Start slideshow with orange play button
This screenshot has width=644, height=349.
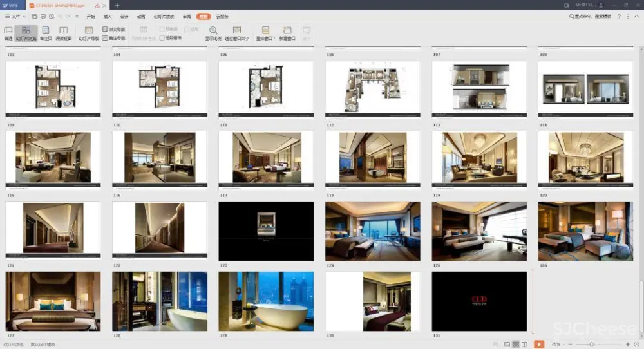[539, 344]
